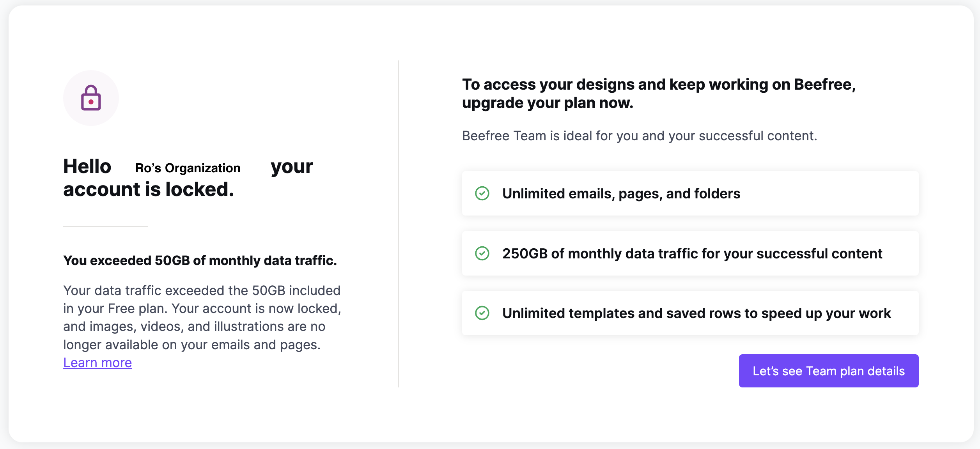980x449 pixels.
Task: Select the Unlimited emails, pages, and folders card
Action: [690, 193]
